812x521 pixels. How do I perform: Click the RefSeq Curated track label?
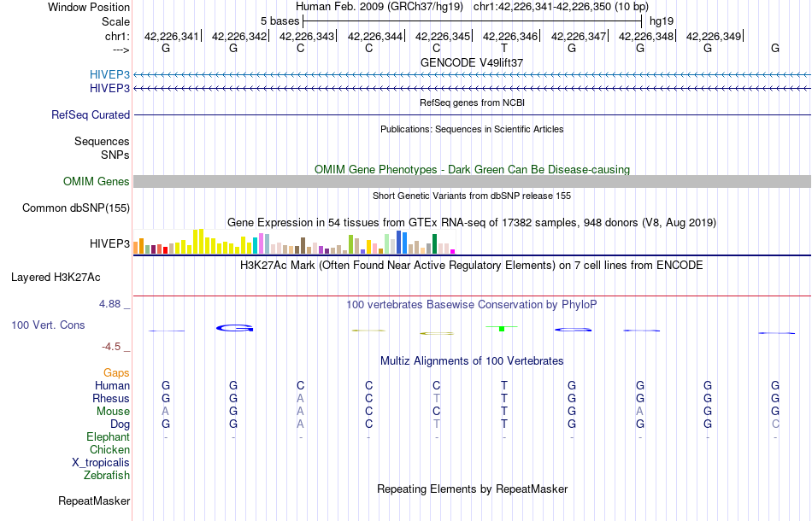coord(91,114)
